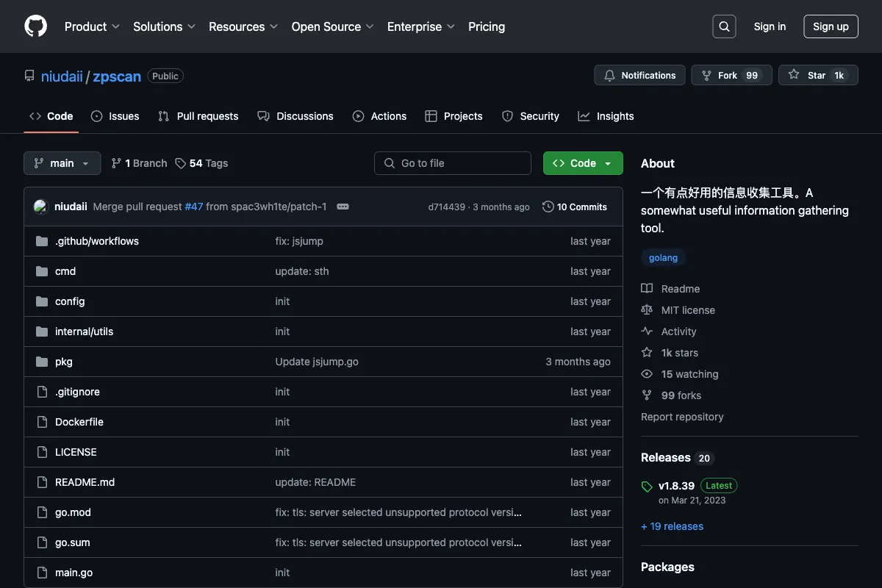Screen dimensions: 882x588
Task: Click the Go to file search field
Action: (x=453, y=163)
